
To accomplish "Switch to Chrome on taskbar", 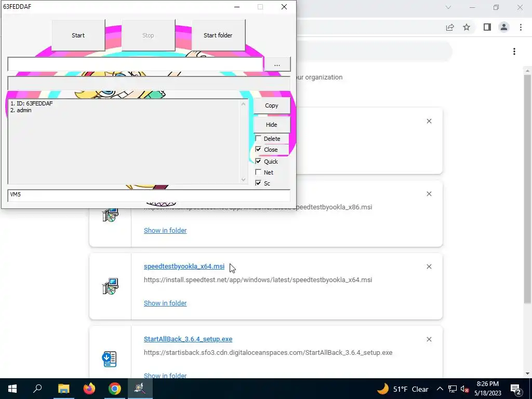I will (x=115, y=389).
